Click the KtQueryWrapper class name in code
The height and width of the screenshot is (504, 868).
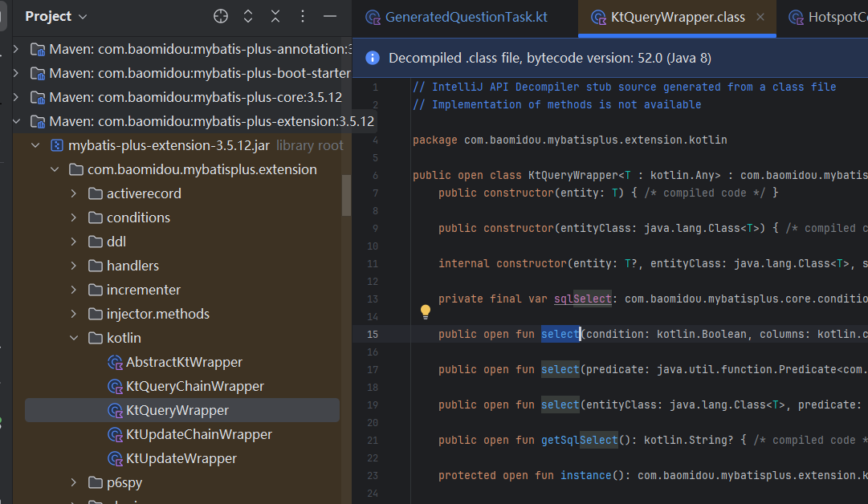coord(573,176)
